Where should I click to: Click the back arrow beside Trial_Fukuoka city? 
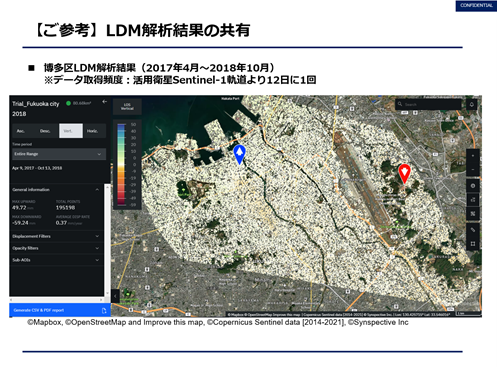105,102
